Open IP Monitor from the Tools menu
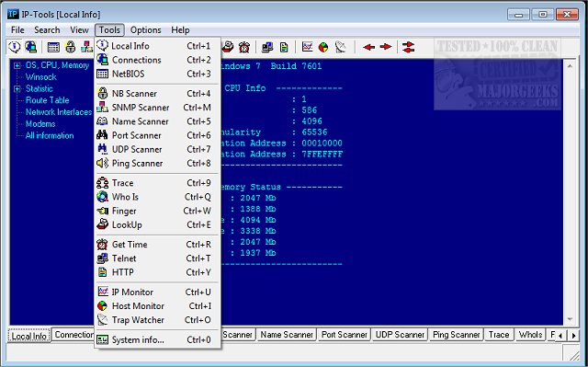The width and height of the screenshot is (588, 367). coord(157,292)
